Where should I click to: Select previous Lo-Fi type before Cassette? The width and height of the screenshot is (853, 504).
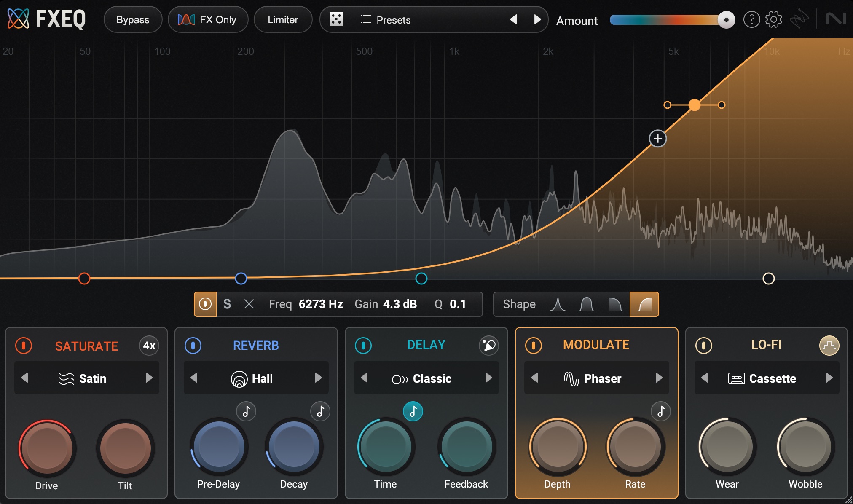point(705,378)
